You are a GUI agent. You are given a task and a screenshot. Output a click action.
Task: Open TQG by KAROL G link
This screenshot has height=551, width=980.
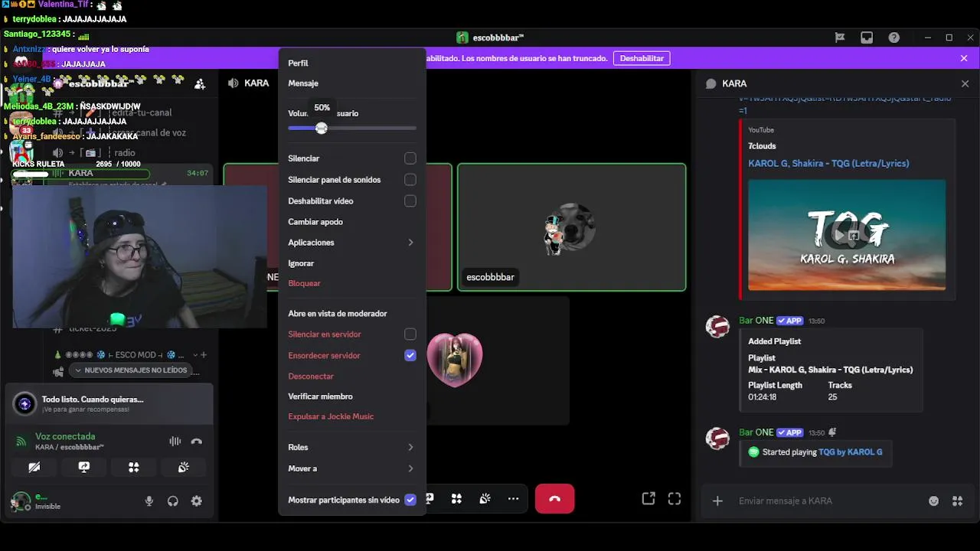850,452
